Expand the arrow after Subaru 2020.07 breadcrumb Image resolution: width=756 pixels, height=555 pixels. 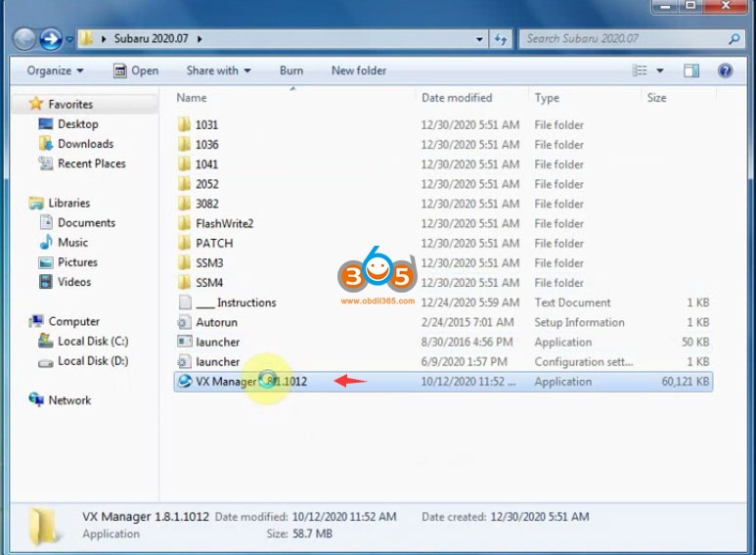click(x=200, y=39)
